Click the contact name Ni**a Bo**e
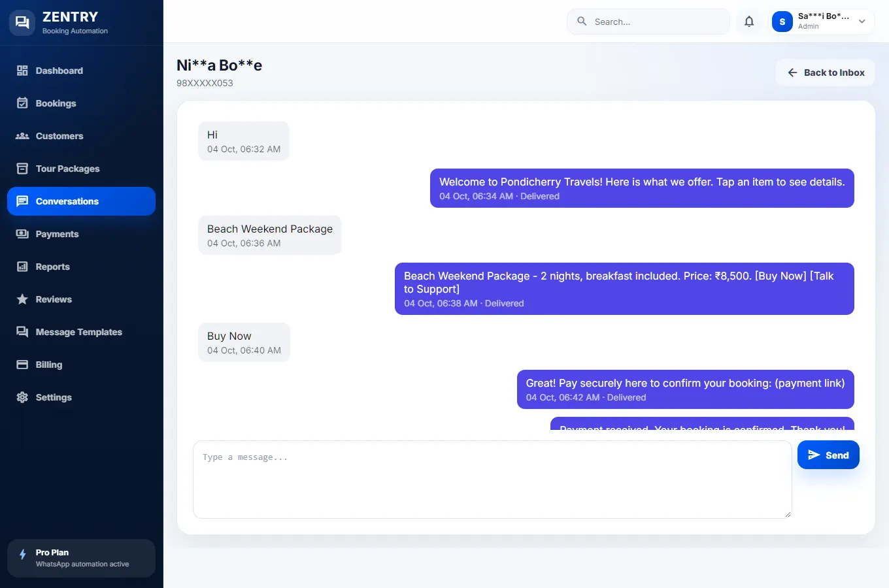 pyautogui.click(x=219, y=65)
